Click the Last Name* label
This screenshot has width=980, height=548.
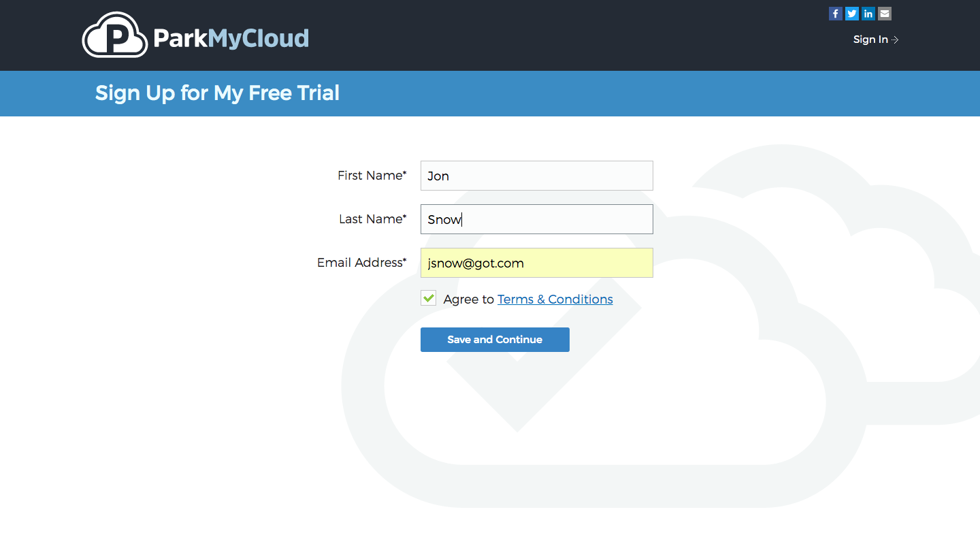tap(372, 219)
